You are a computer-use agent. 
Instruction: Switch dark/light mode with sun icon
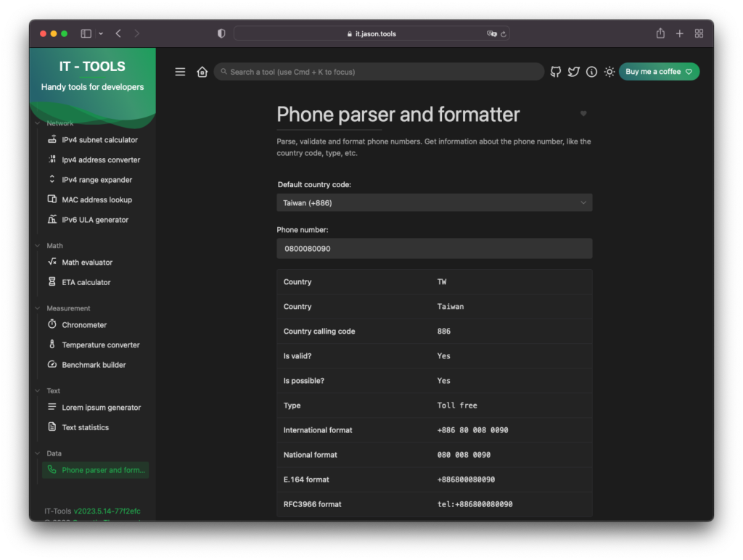click(609, 72)
